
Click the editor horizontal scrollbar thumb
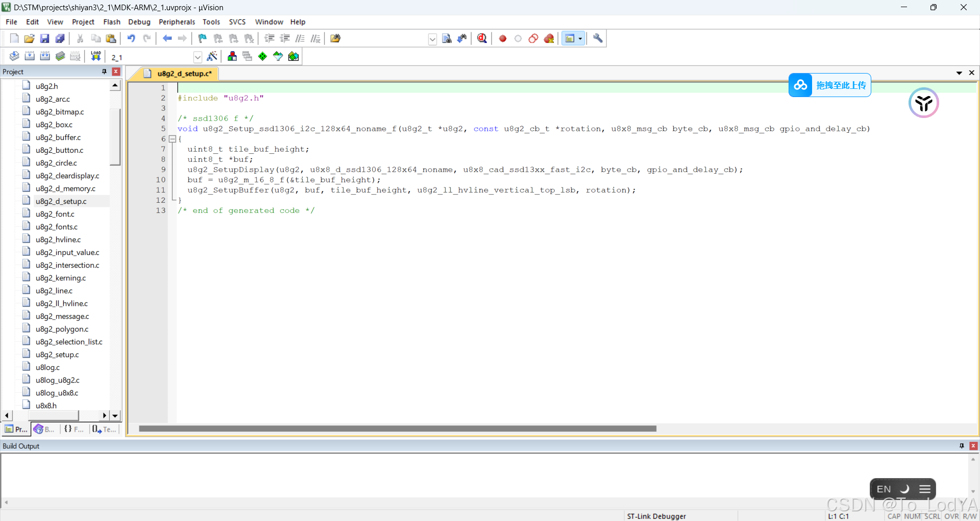click(397, 429)
